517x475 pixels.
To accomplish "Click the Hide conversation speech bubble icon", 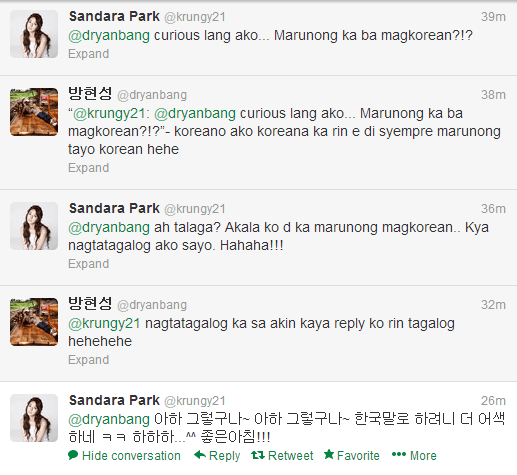I will pyautogui.click(x=73, y=455).
